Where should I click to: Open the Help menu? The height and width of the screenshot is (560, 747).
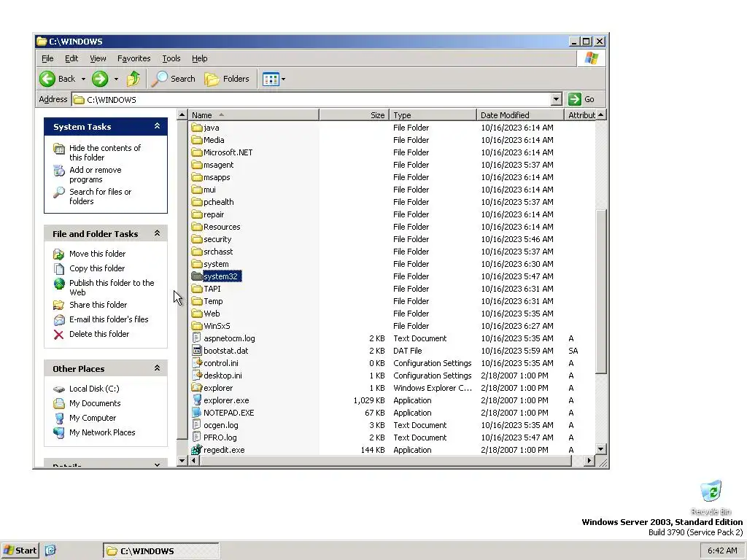click(200, 58)
